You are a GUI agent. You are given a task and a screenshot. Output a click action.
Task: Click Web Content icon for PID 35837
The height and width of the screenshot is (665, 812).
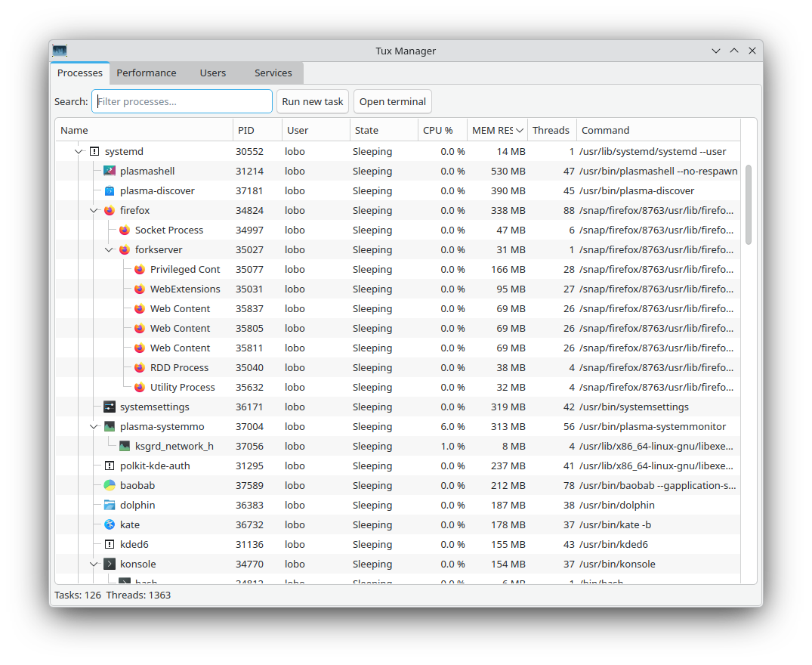click(x=139, y=308)
